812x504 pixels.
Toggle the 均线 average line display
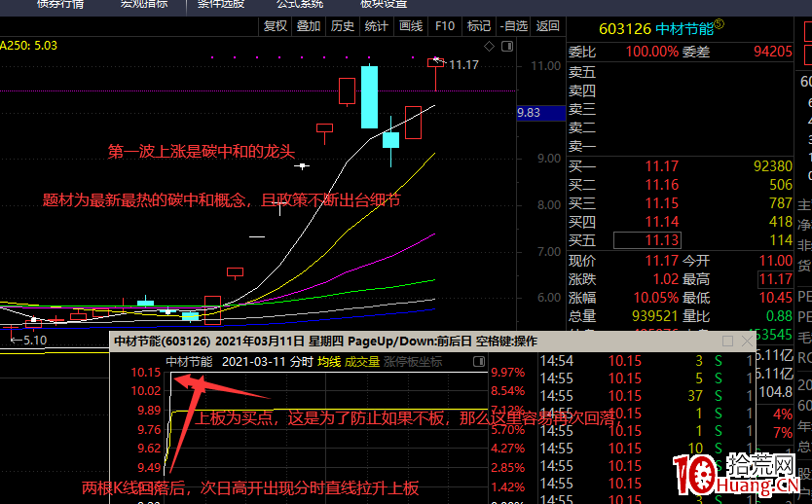(x=329, y=362)
